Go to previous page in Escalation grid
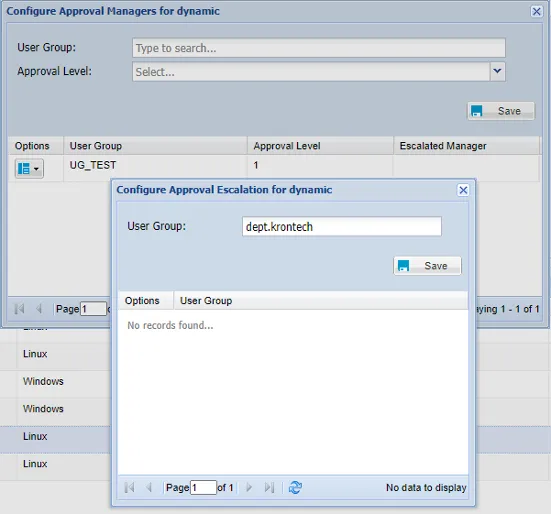The width and height of the screenshot is (552, 514). (149, 488)
